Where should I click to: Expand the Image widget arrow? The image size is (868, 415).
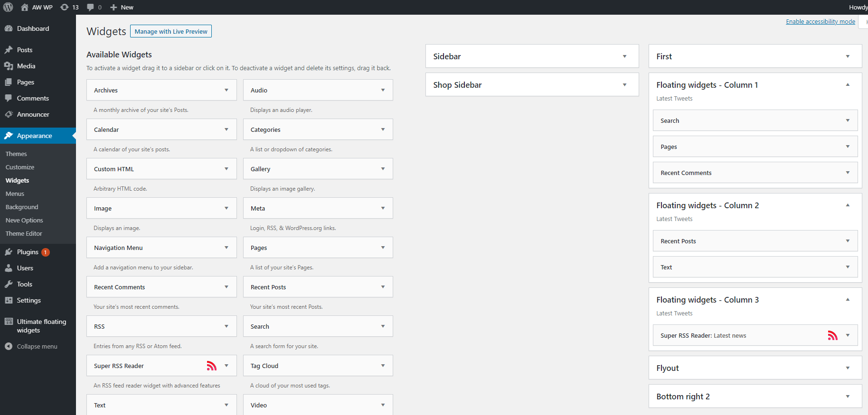point(226,208)
